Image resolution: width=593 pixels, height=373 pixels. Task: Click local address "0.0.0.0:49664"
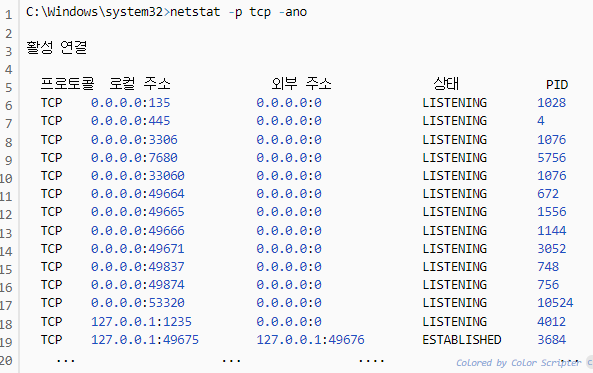coord(138,194)
